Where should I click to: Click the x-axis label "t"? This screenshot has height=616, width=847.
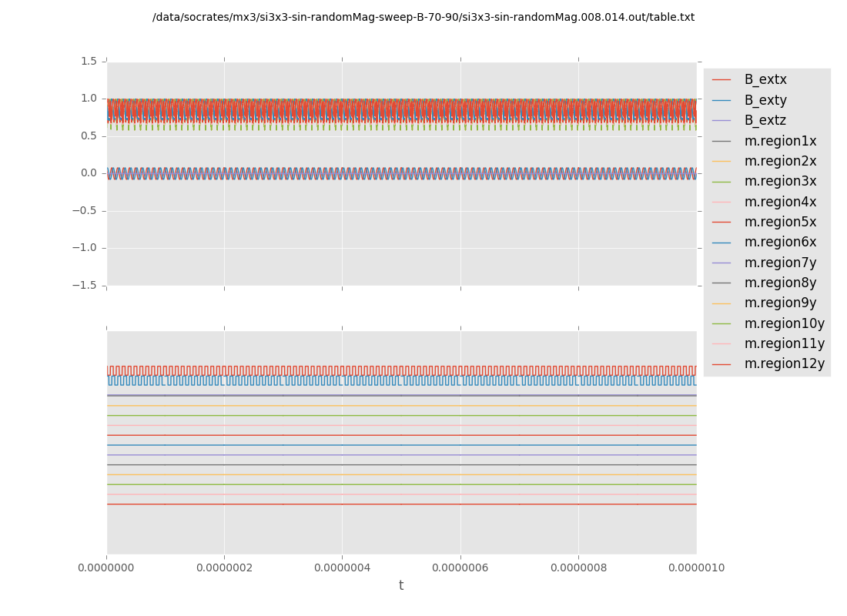coord(401,586)
